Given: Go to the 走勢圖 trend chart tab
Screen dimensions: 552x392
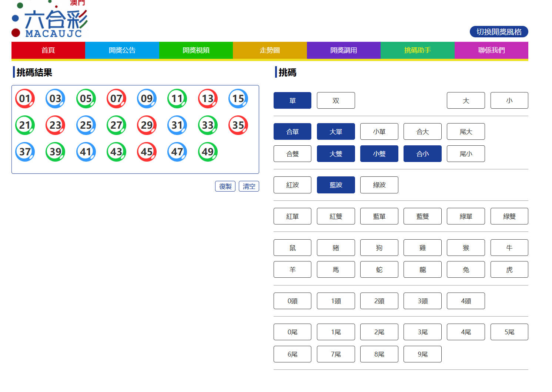Looking at the screenshot, I should click(x=270, y=50).
